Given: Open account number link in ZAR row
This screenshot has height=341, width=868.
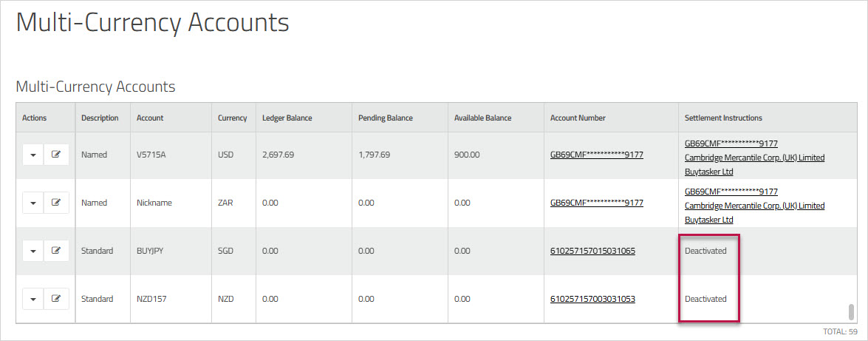Looking at the screenshot, I should point(596,203).
